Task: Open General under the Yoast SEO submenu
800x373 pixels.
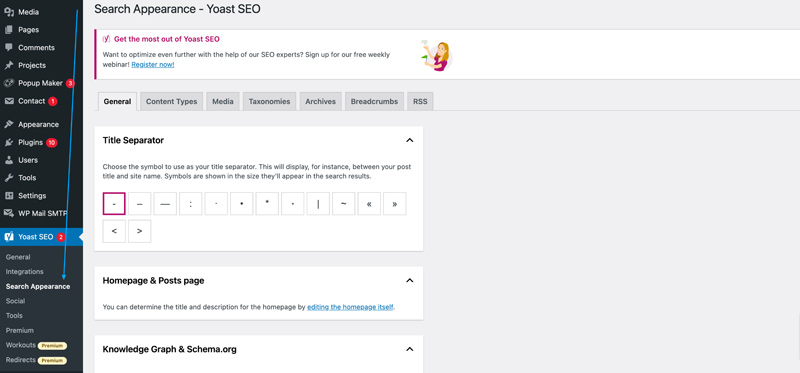Action: point(18,257)
